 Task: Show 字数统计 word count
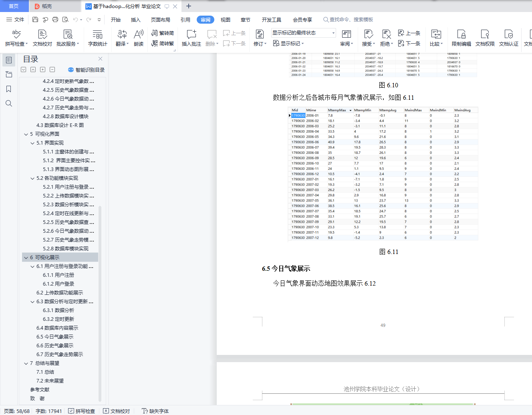98,38
